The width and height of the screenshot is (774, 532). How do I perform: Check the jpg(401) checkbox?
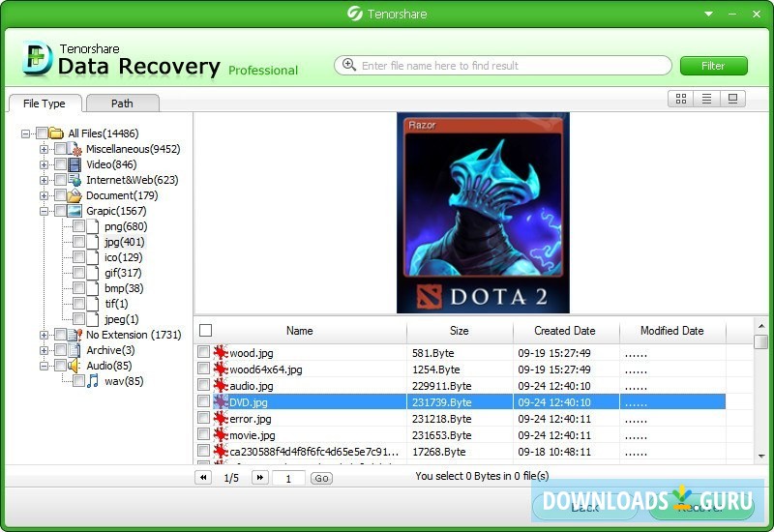click(x=78, y=241)
